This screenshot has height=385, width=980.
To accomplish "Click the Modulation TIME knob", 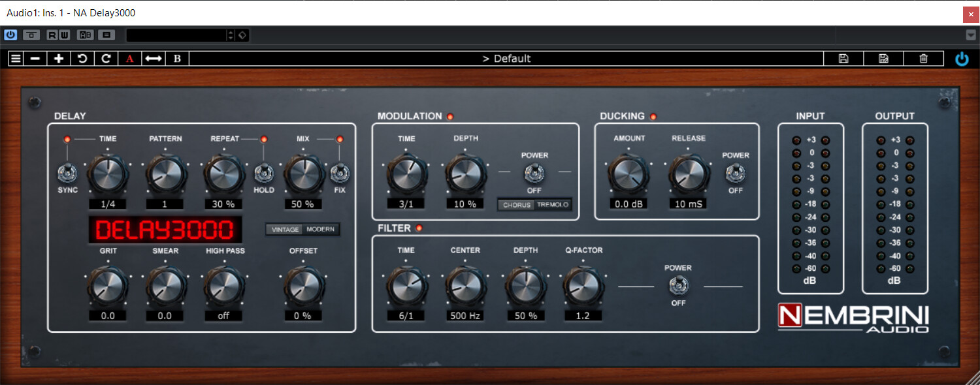I will click(x=406, y=174).
